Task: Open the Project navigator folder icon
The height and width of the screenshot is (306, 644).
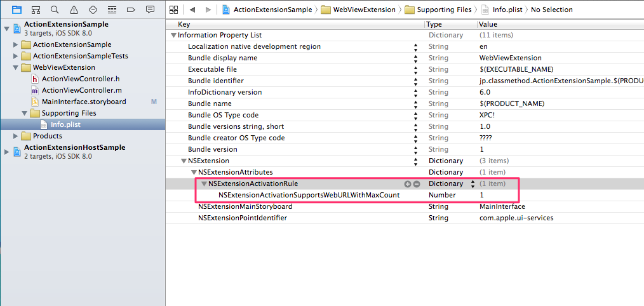Action: point(17,10)
